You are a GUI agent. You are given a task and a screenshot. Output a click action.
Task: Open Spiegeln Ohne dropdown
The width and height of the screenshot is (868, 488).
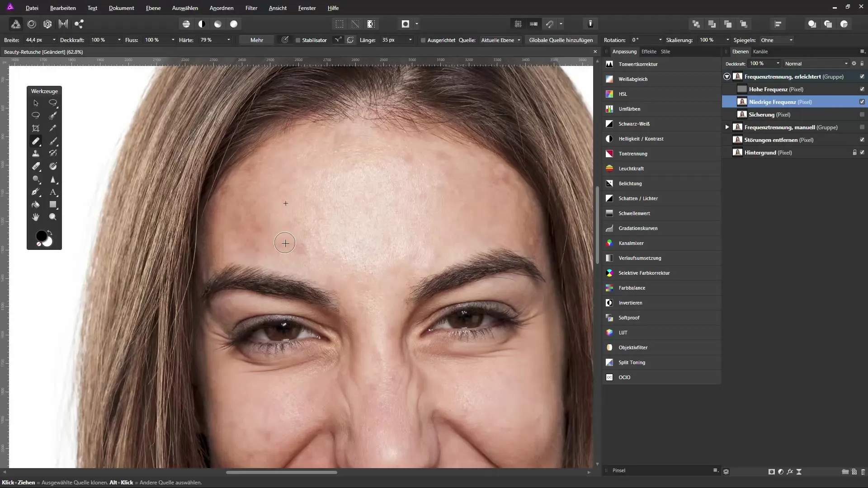777,40
